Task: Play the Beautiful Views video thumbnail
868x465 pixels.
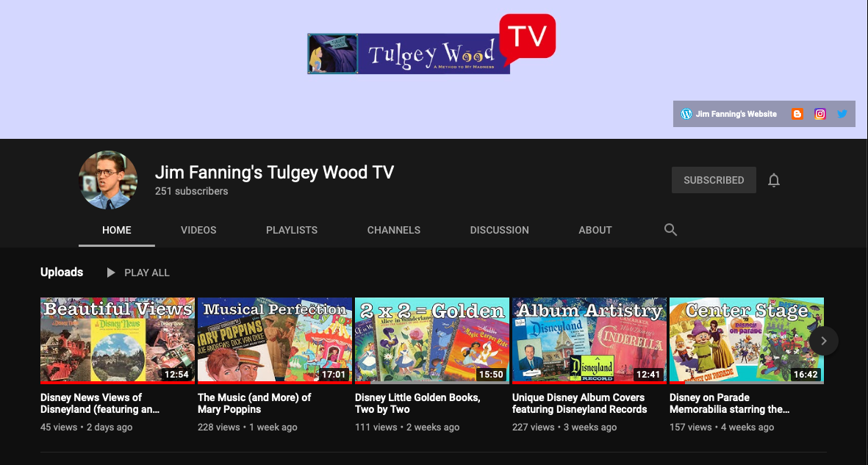Action: click(118, 340)
